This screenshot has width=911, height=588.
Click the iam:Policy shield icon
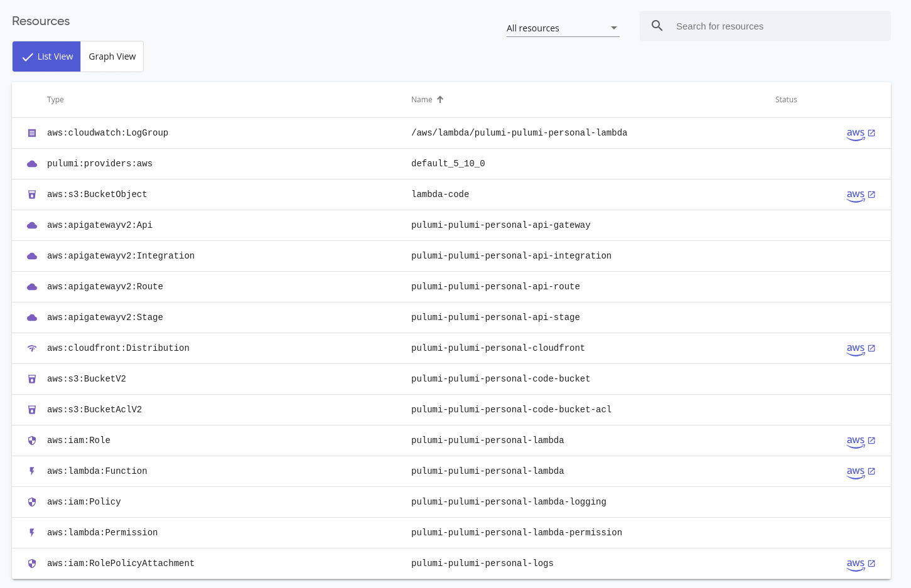point(32,502)
